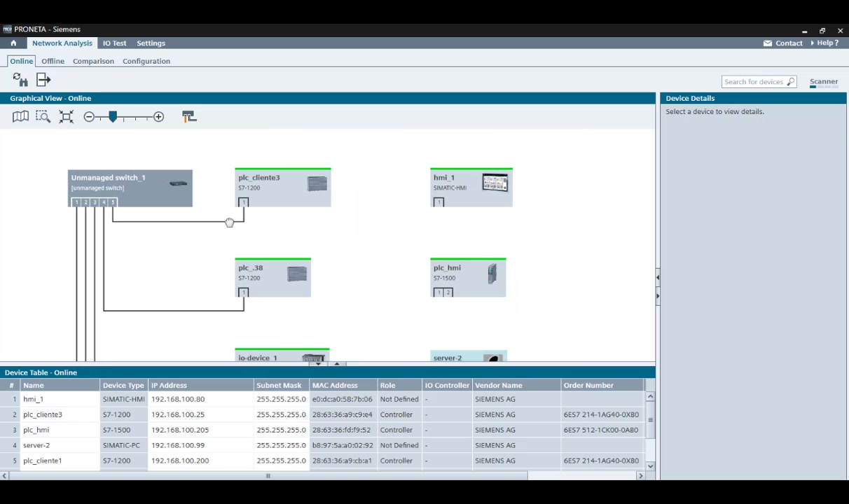Sort table by IP Address column
Image resolution: width=849 pixels, height=504 pixels.
point(201,386)
